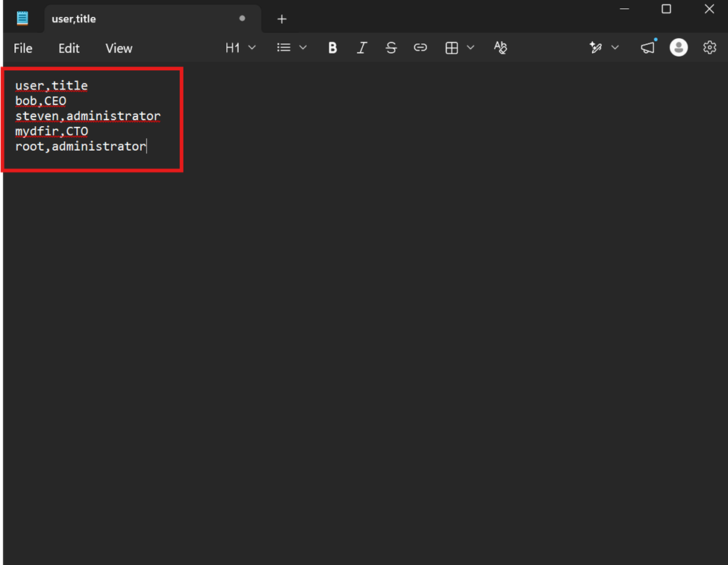The width and height of the screenshot is (728, 565).
Task: Open the settings gear icon
Action: coord(709,47)
